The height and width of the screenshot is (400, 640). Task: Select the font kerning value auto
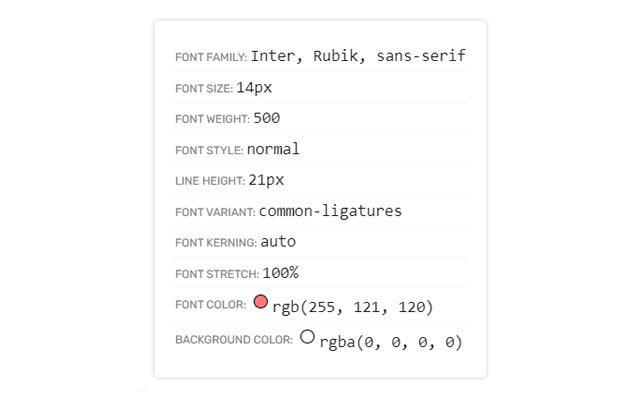point(278,242)
